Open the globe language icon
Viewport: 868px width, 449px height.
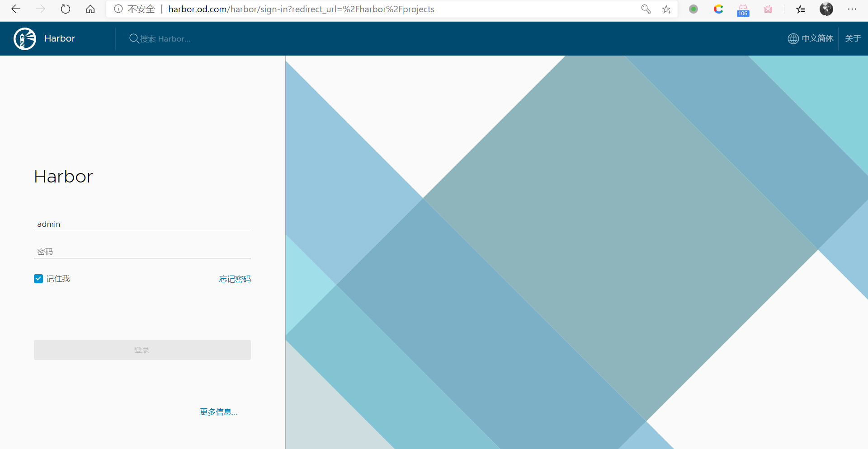point(793,39)
